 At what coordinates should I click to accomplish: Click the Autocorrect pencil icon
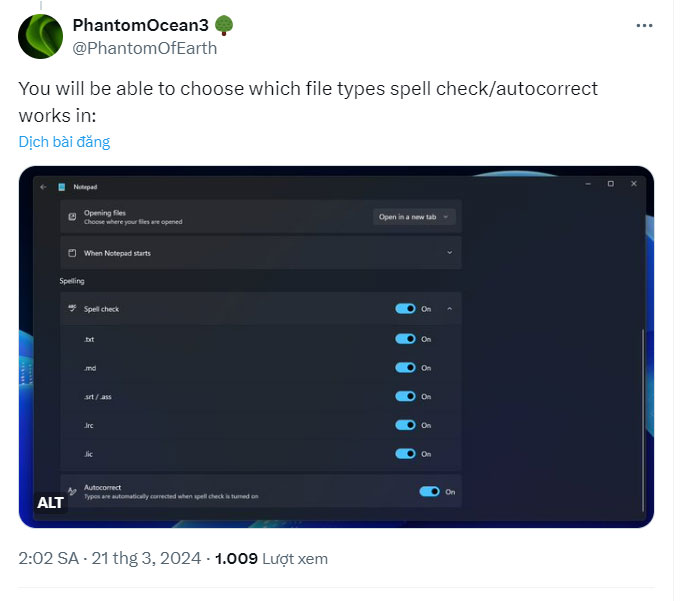72,491
